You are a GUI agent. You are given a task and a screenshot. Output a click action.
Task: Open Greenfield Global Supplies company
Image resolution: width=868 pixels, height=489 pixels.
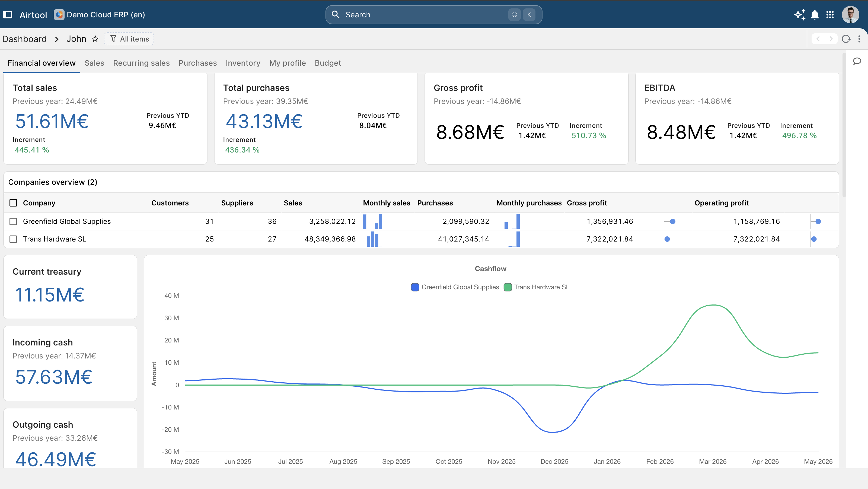pyautogui.click(x=67, y=221)
